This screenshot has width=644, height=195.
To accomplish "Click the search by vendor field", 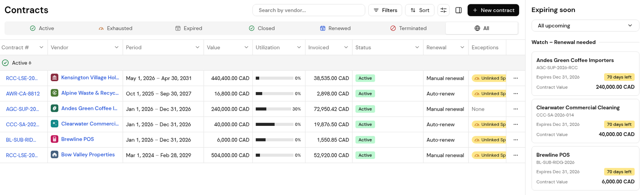I will (x=309, y=10).
